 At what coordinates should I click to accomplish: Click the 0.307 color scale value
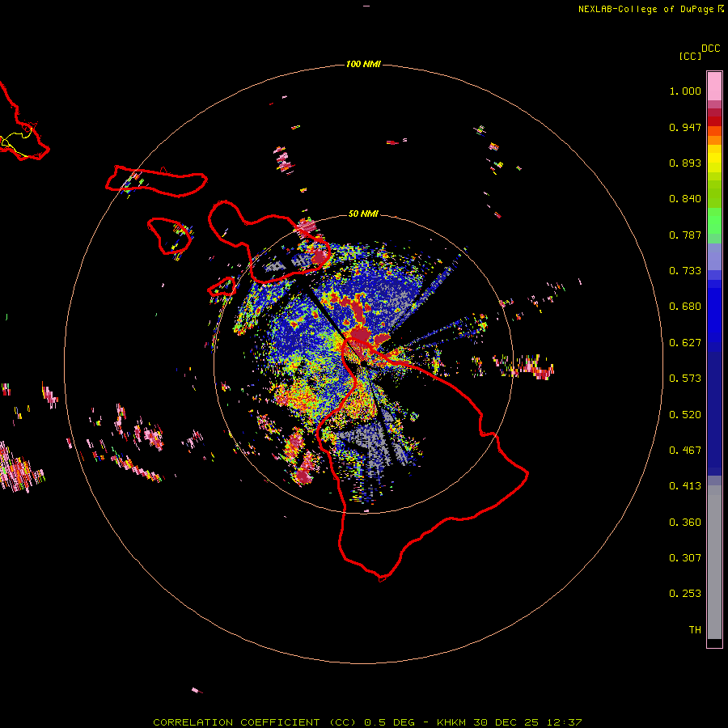[x=685, y=558]
